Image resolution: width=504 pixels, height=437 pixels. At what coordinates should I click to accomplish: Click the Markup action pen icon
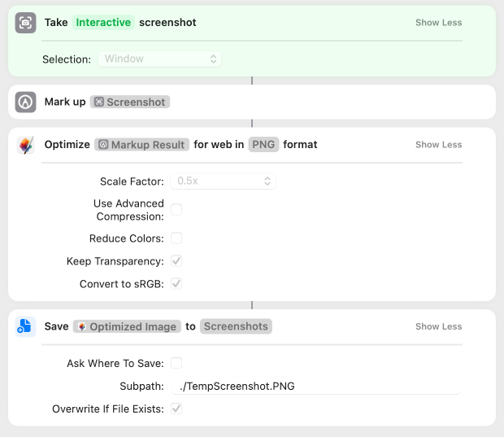pyautogui.click(x=25, y=103)
